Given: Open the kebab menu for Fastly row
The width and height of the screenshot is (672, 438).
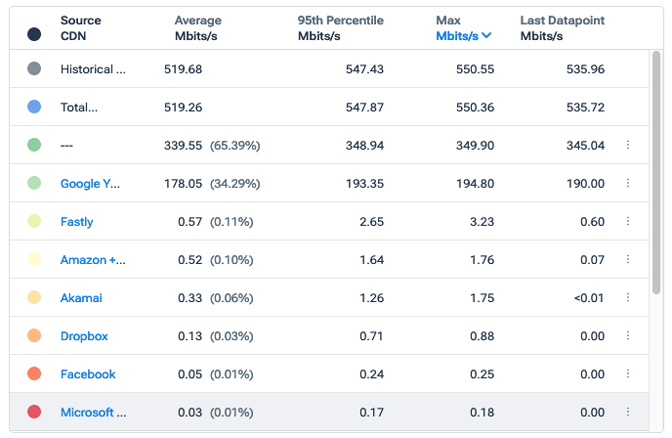Looking at the screenshot, I should (628, 222).
